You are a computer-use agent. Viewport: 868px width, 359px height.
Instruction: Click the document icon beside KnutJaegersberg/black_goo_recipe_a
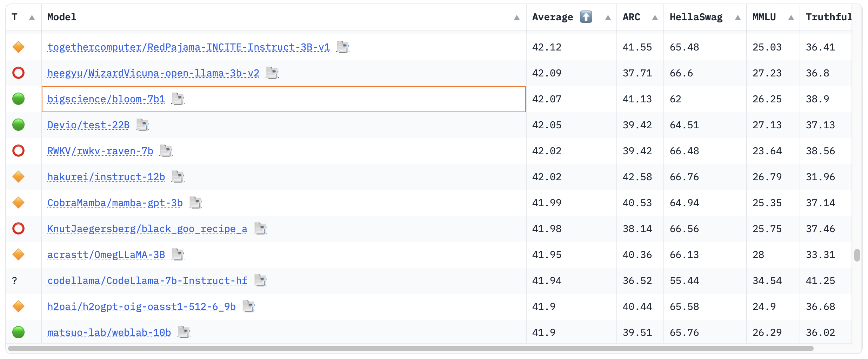point(260,229)
